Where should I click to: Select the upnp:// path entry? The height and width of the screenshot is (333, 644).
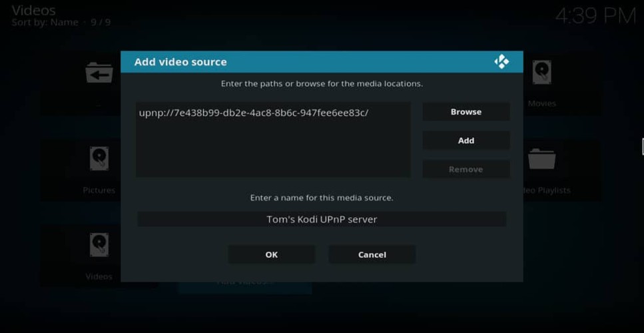pyautogui.click(x=254, y=113)
